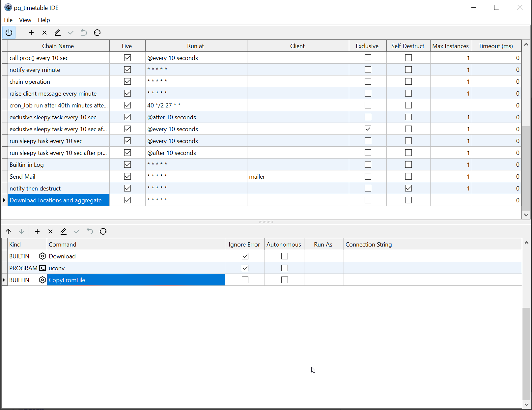Image resolution: width=532 pixels, height=410 pixels.
Task: Click program terminal icon on uconv row
Action: (x=42, y=268)
